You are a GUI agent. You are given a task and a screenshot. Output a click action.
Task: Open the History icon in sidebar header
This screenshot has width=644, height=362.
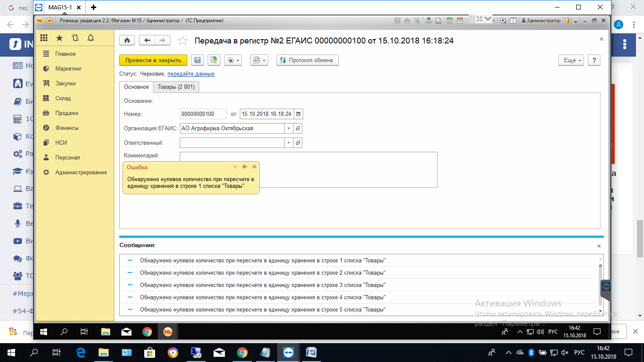tap(75, 38)
